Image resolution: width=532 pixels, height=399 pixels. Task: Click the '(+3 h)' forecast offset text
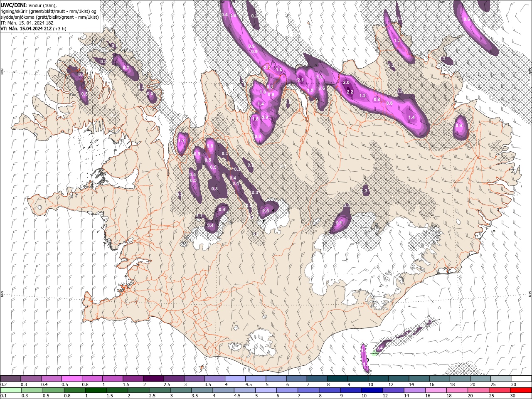(x=59, y=29)
